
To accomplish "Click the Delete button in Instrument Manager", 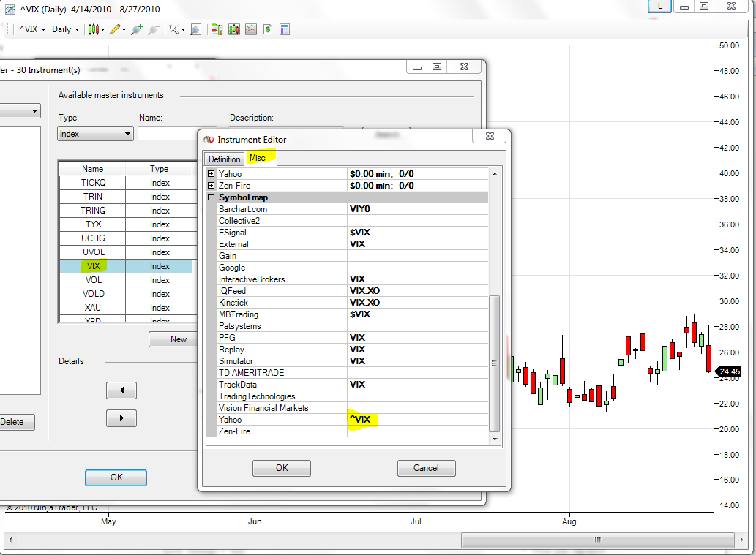I will [16, 422].
